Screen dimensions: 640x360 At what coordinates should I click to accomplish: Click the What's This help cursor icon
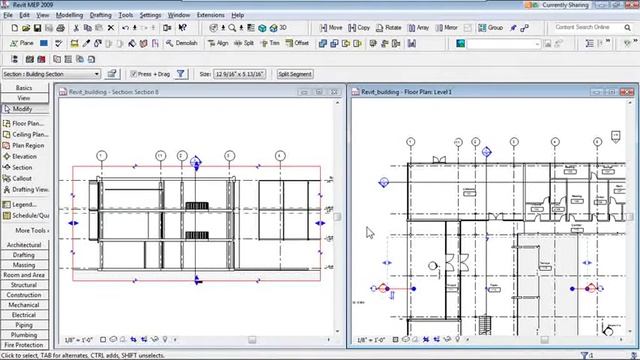[x=182, y=27]
